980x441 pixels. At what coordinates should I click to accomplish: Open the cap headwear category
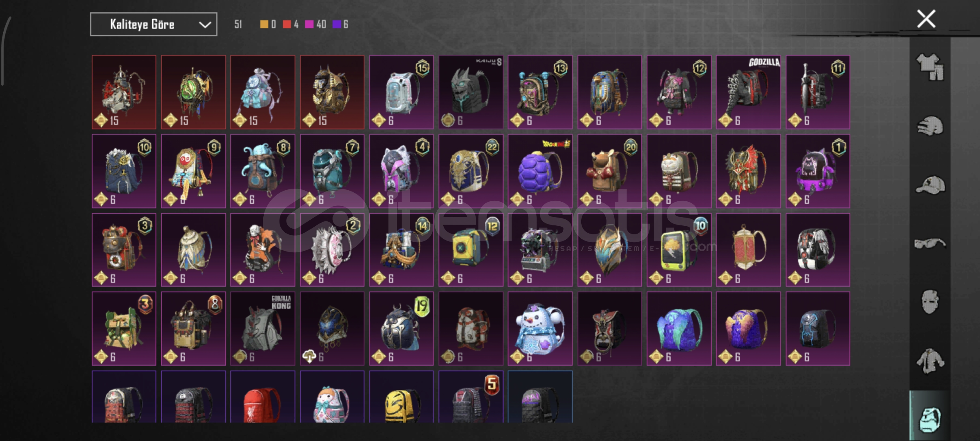[930, 185]
